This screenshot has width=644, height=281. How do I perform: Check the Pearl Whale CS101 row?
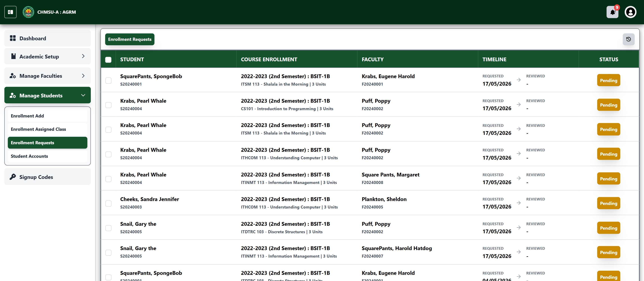[108, 105]
